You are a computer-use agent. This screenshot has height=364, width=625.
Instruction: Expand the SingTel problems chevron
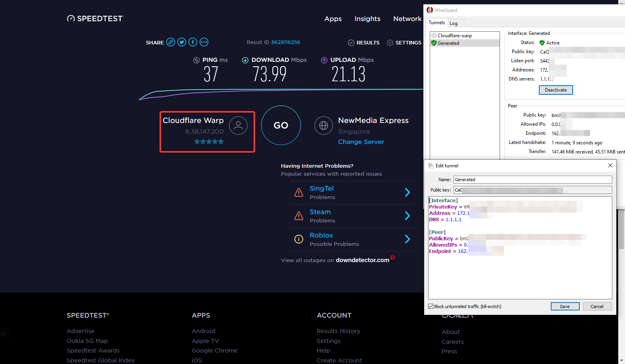(x=408, y=193)
